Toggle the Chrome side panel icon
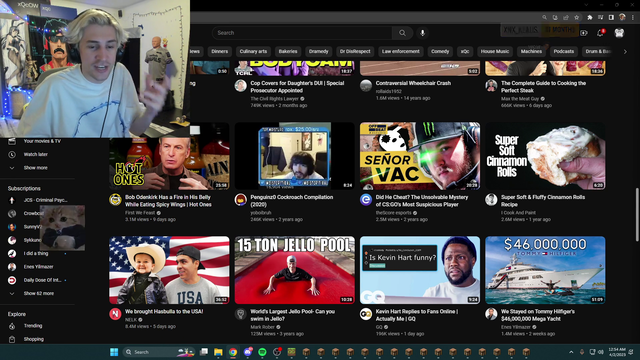640x360 pixels. (611, 18)
